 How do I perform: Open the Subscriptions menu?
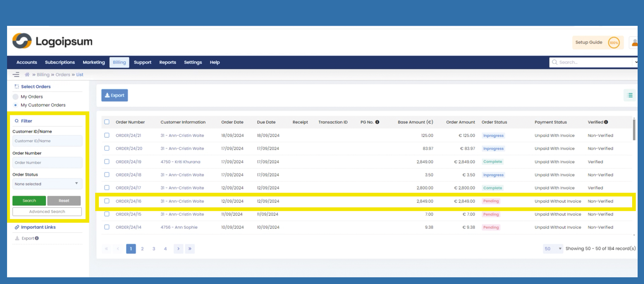coord(60,62)
